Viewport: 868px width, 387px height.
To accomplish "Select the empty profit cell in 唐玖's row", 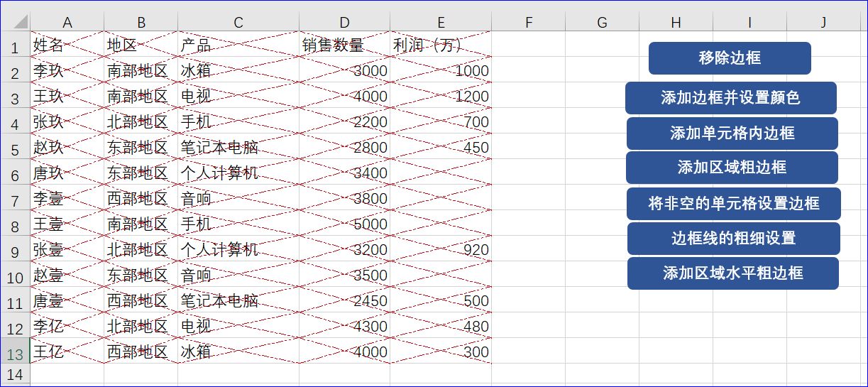I will click(x=441, y=173).
